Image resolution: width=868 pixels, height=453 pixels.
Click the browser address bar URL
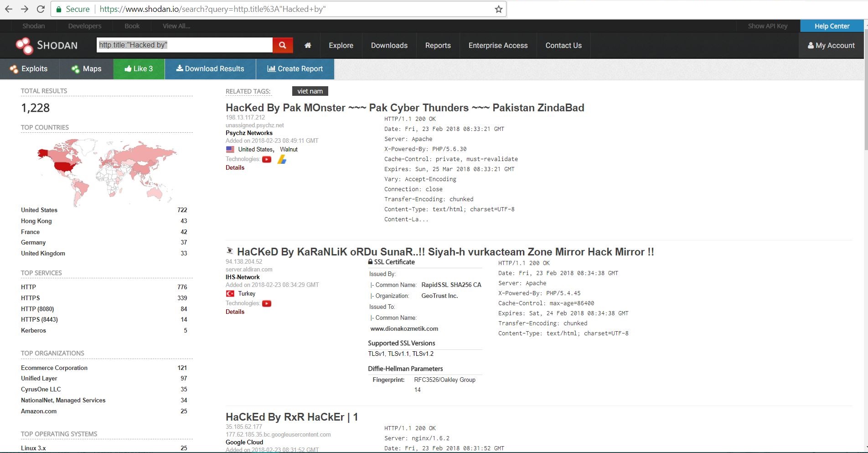(212, 9)
